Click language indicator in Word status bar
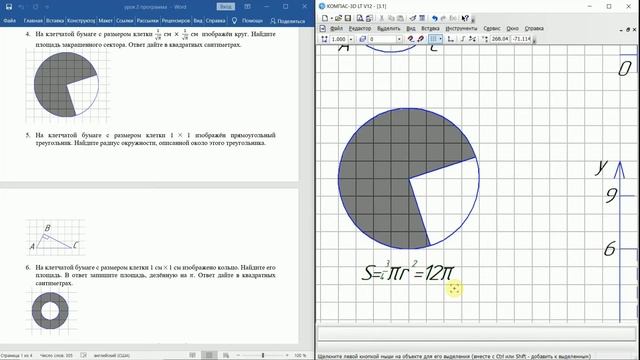Viewport: 640px width, 360px height. pyautogui.click(x=112, y=356)
